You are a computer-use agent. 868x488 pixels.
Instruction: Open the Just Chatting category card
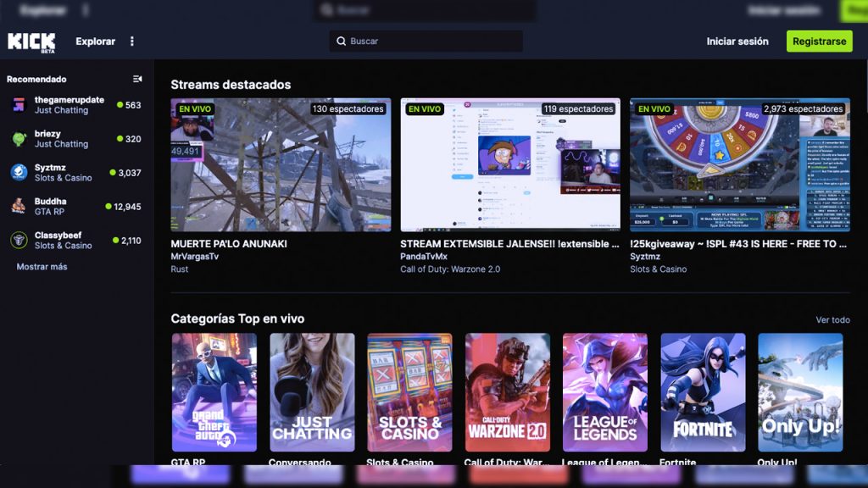(x=312, y=392)
